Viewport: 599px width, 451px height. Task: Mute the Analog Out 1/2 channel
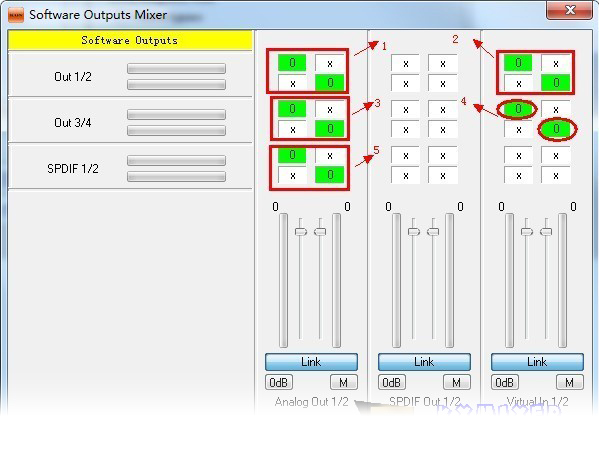click(343, 382)
